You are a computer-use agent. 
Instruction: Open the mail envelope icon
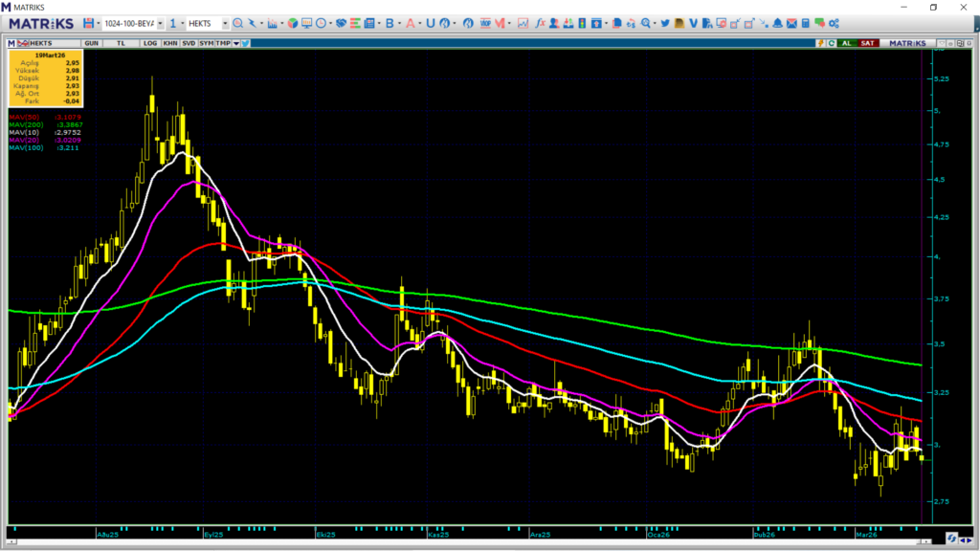click(x=791, y=23)
